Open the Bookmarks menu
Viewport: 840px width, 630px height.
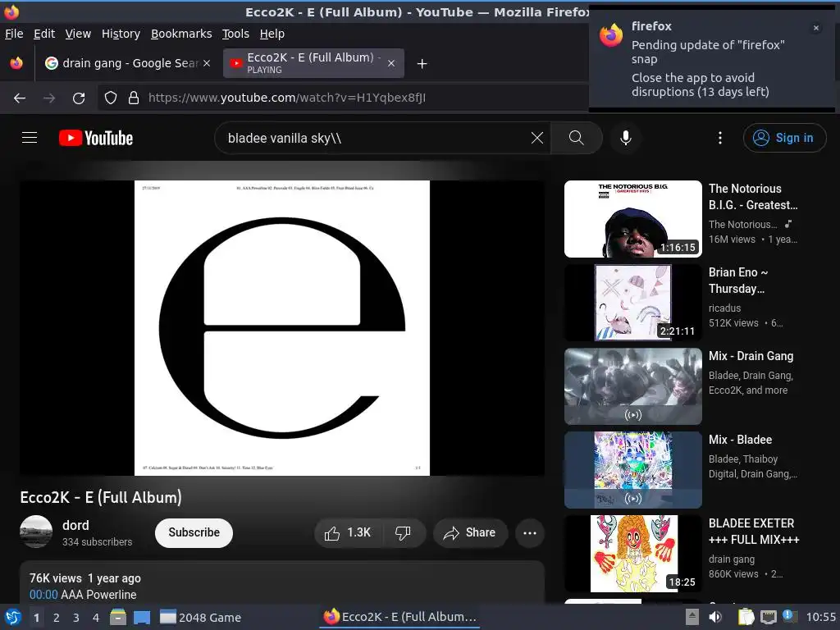coord(181,34)
